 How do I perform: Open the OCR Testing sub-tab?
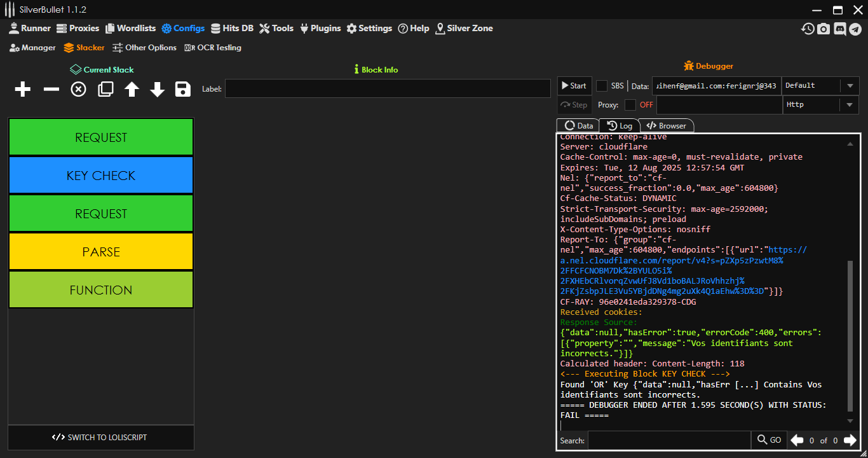(x=213, y=48)
